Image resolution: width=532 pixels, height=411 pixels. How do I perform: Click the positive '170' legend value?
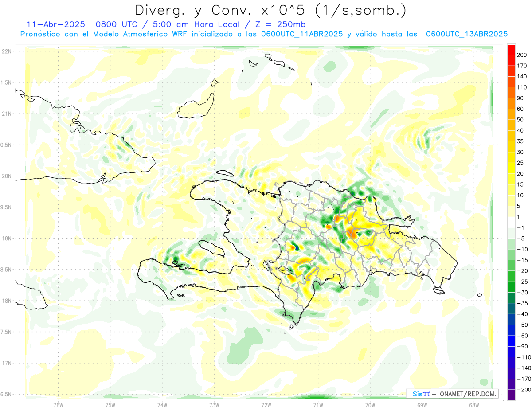(x=523, y=66)
